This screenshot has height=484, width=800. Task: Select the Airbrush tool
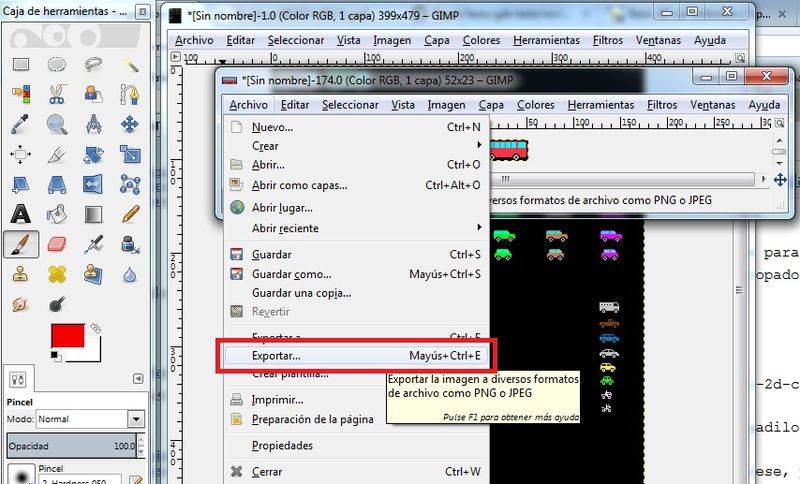click(93, 244)
